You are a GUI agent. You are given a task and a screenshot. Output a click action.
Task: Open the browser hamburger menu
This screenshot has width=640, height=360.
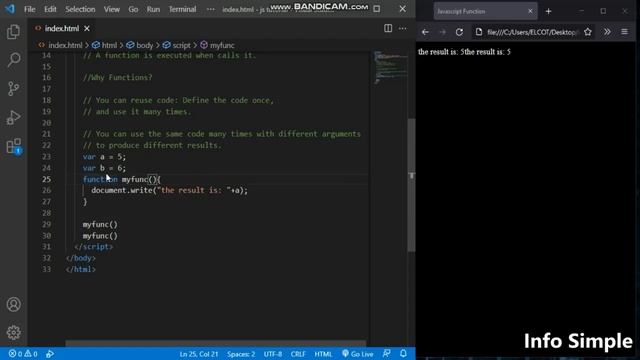pyautogui.click(x=624, y=32)
